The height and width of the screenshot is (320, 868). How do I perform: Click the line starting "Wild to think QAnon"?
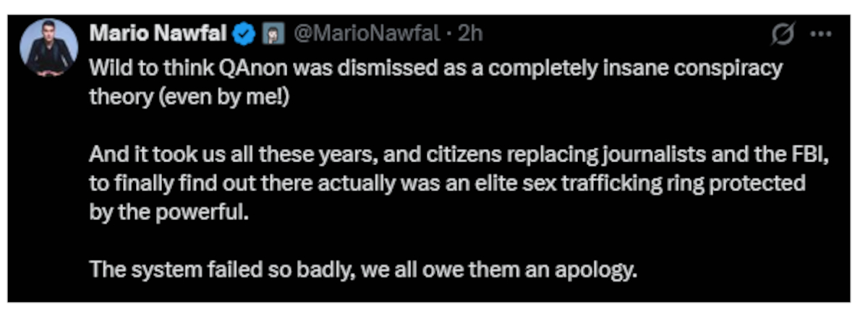435,69
